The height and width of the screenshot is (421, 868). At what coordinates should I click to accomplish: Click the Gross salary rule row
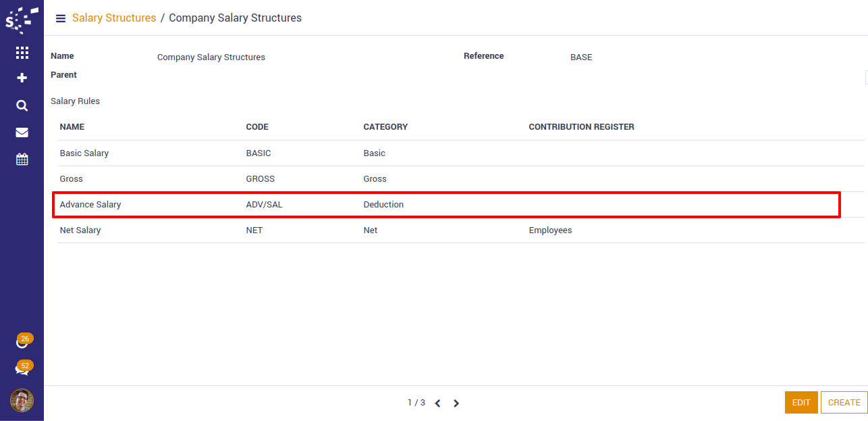(72, 179)
